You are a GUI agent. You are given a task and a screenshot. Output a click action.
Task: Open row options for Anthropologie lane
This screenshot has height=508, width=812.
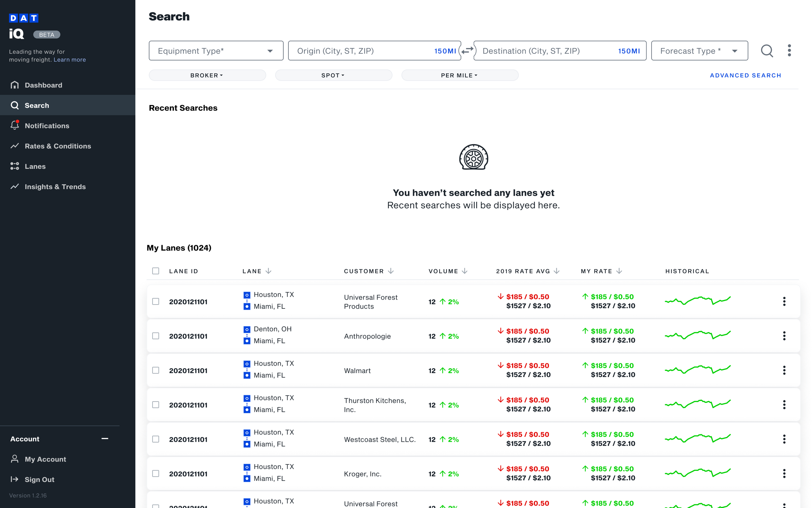tap(784, 336)
